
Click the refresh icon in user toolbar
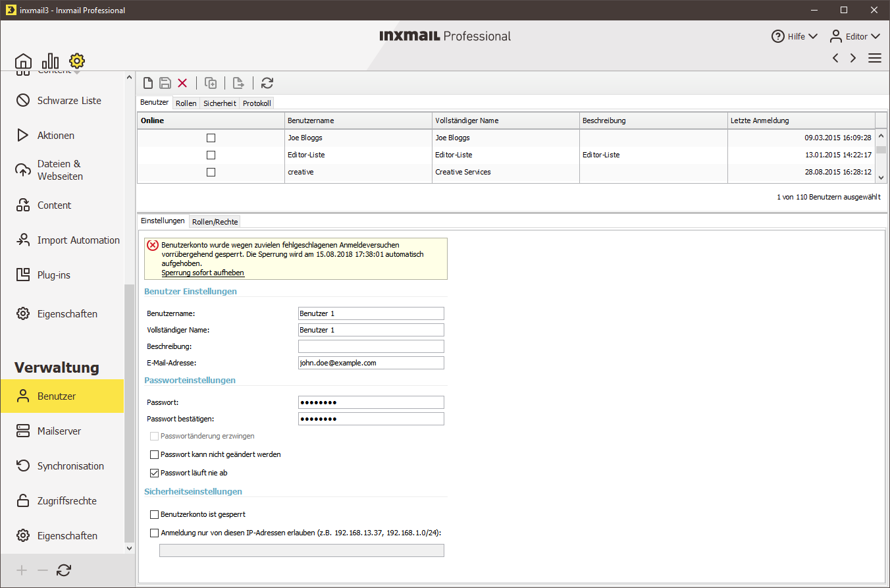pos(267,83)
